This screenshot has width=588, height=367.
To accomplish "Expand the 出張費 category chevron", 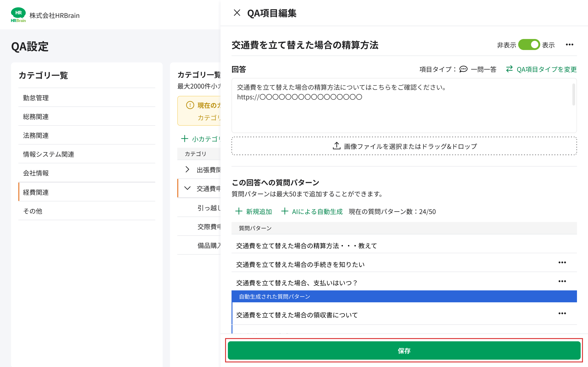I will coord(187,170).
